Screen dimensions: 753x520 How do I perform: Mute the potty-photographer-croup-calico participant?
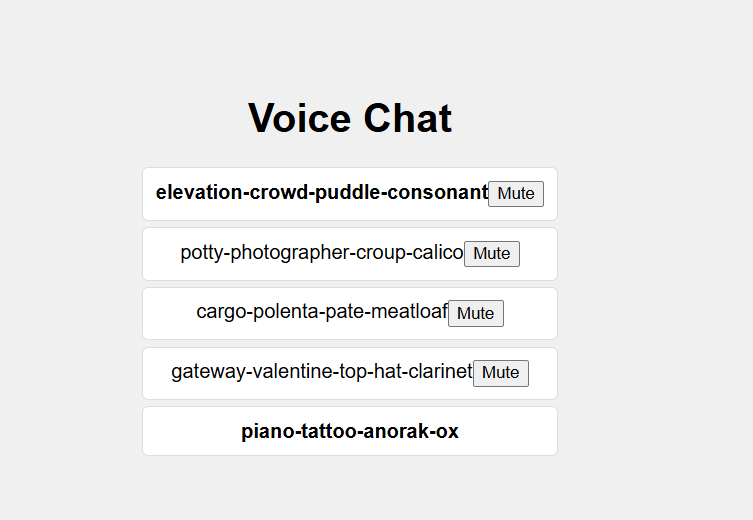point(492,253)
